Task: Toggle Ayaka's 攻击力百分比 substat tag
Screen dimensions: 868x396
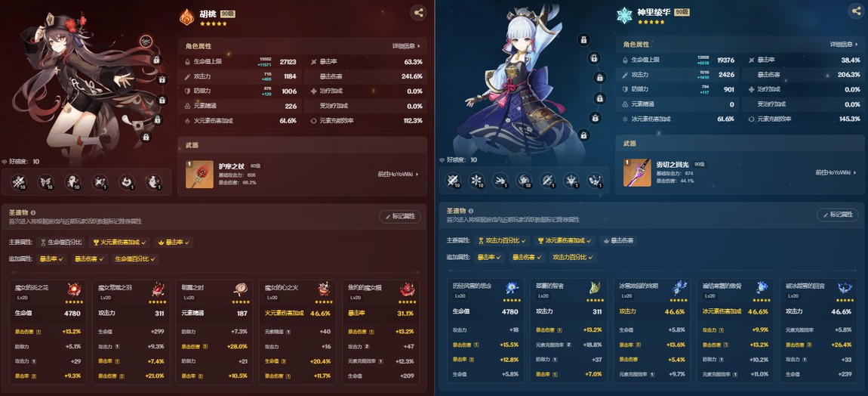Action: (x=573, y=258)
